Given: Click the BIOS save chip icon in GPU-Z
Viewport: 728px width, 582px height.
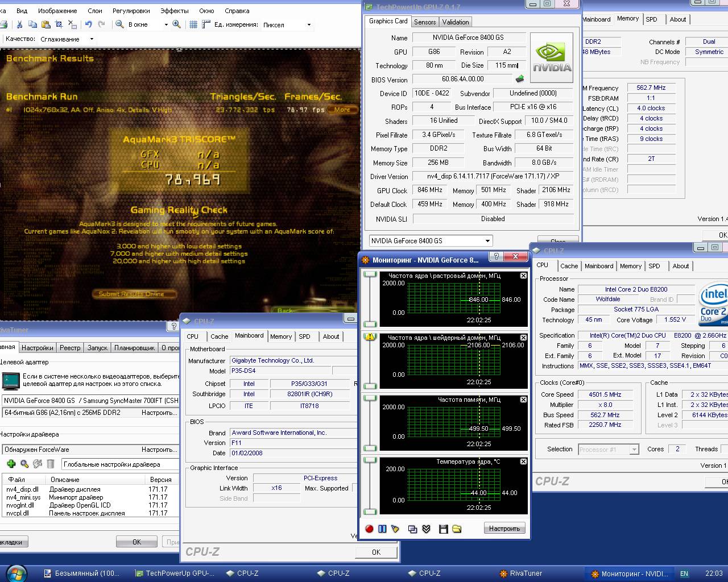Looking at the screenshot, I should 520,79.
